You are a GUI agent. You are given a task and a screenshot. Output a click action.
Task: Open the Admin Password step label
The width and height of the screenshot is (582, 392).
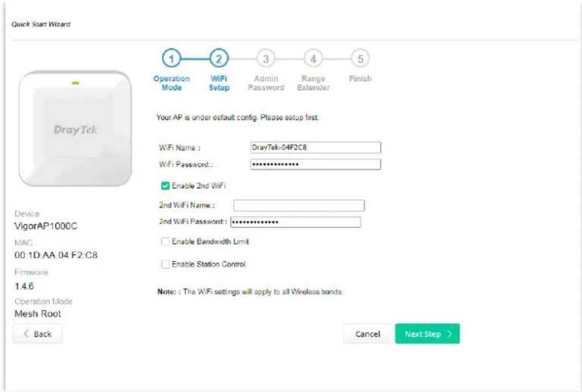click(266, 83)
